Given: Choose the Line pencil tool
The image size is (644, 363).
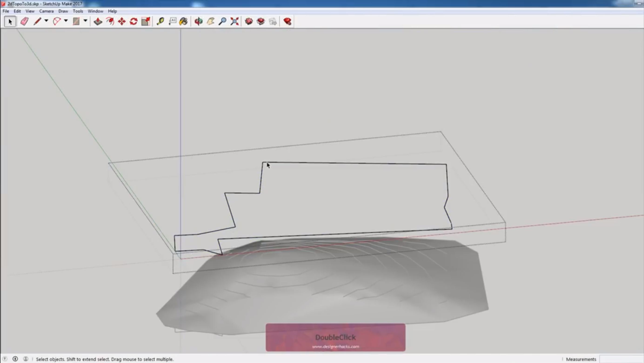Looking at the screenshot, I should point(37,21).
